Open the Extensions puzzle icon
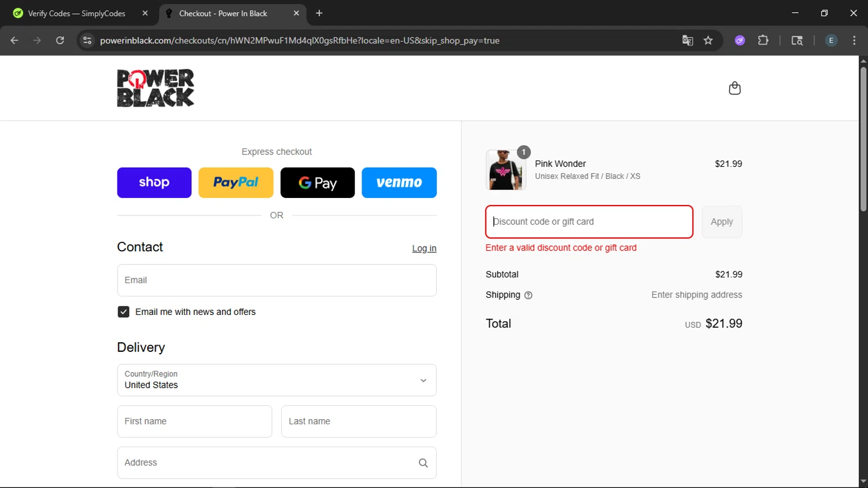This screenshot has height=488, width=868. point(763,41)
